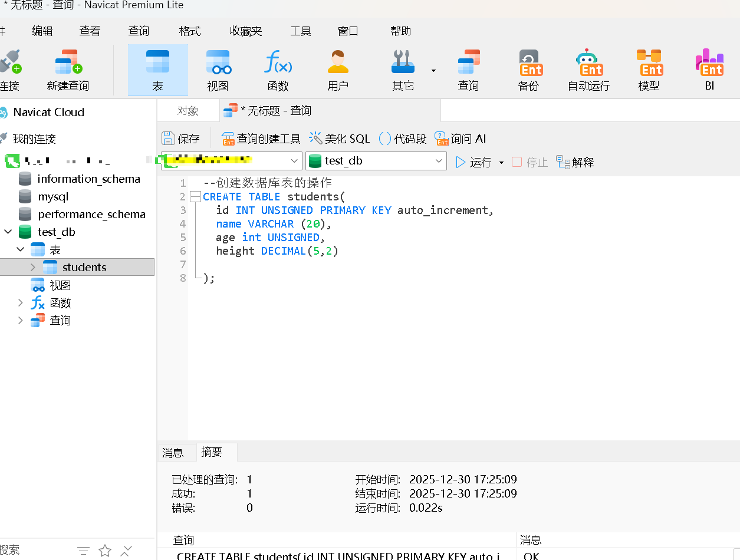Viewport: 740px width, 560px height.
Task: Open the Others (其它) dropdown arrow
Action: pos(433,71)
